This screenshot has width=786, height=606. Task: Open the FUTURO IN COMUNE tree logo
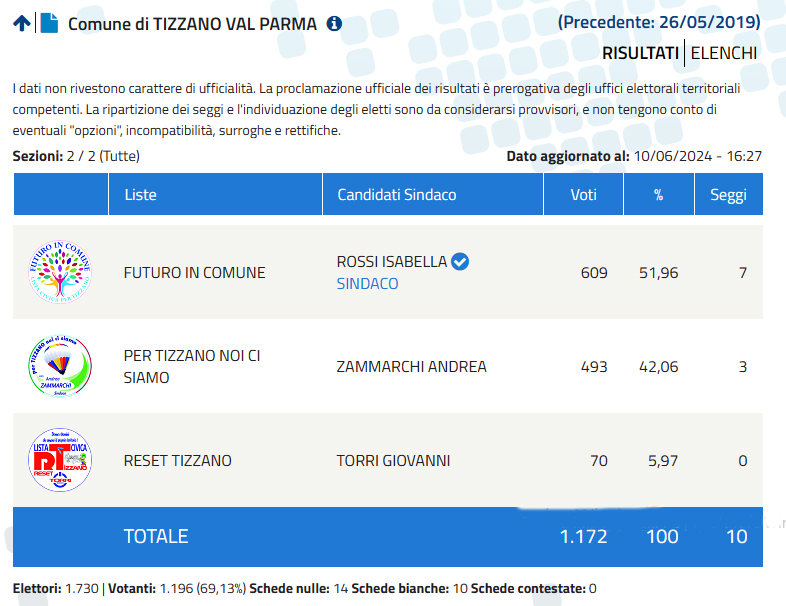point(60,272)
